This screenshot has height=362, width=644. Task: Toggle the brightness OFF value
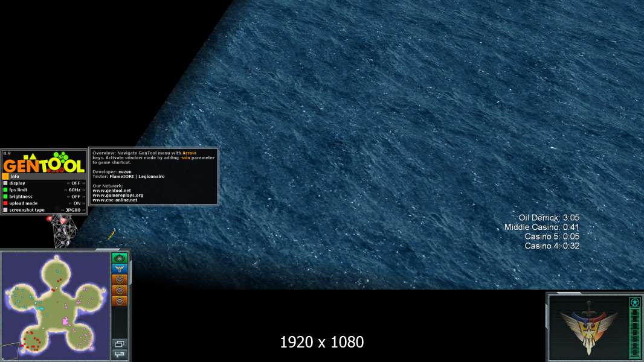click(x=76, y=196)
